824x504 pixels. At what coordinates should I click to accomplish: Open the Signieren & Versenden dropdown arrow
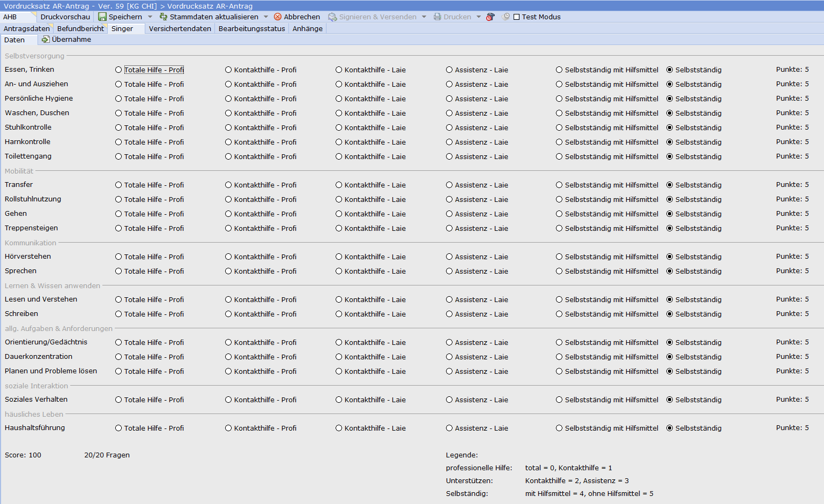[424, 17]
